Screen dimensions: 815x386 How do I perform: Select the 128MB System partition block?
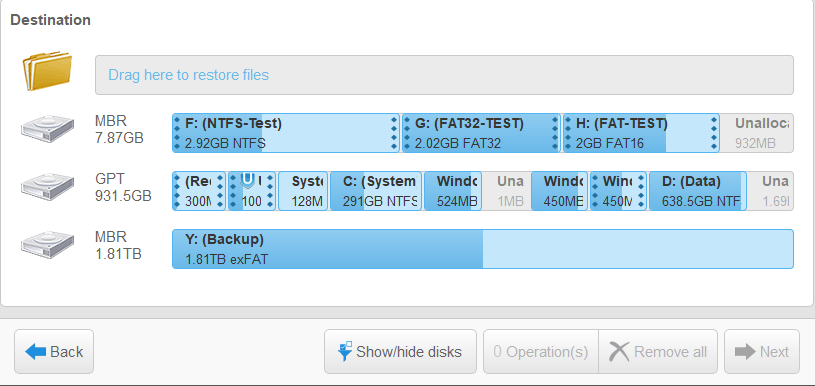tap(303, 191)
